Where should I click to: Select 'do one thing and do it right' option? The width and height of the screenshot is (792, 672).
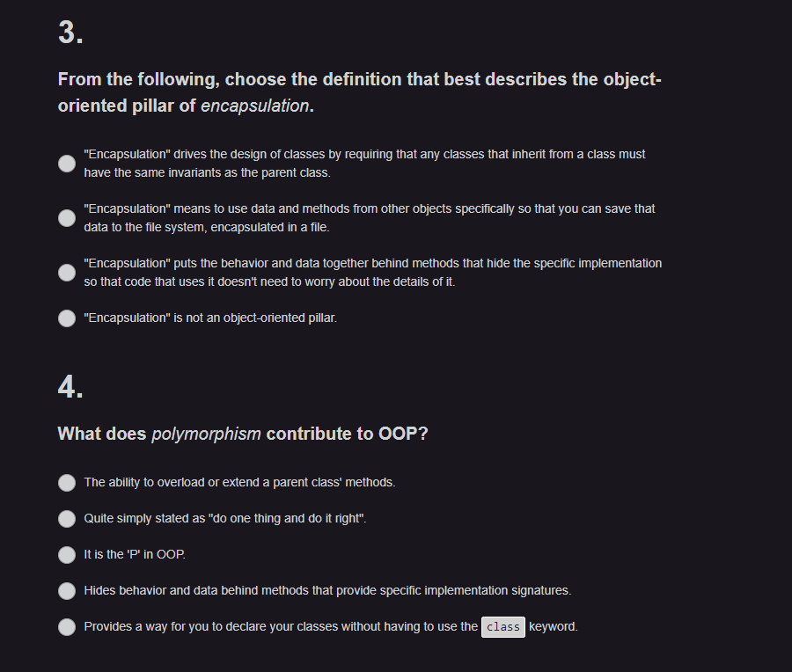(66, 518)
